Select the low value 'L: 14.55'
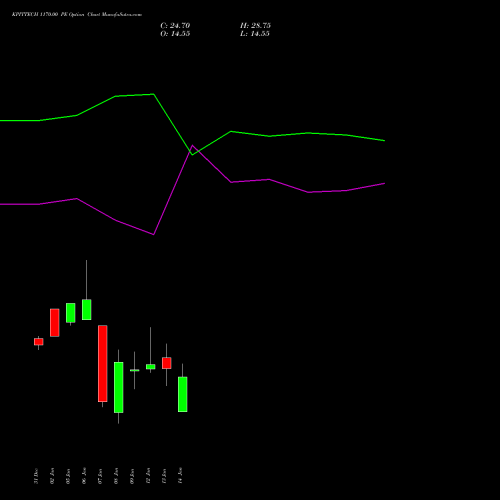 [255, 34]
